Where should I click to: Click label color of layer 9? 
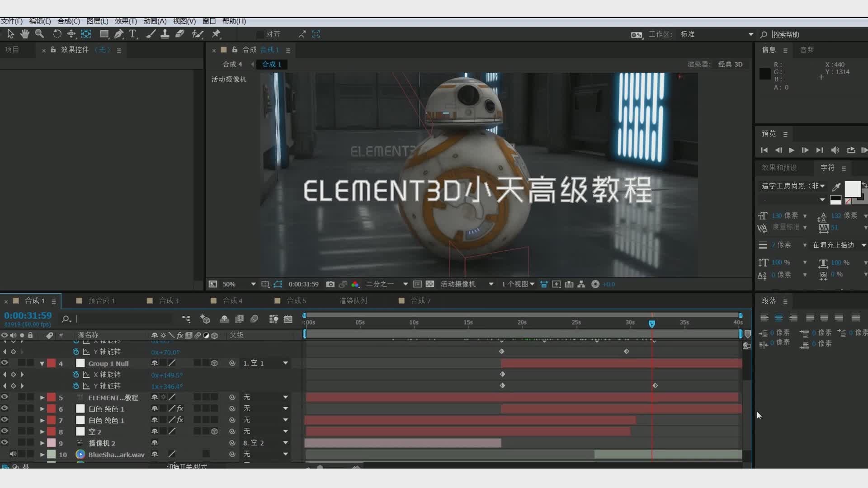[x=52, y=443]
